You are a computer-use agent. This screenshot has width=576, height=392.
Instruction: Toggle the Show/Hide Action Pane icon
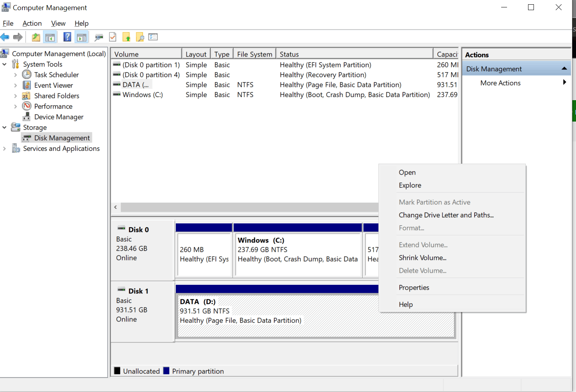pyautogui.click(x=81, y=37)
